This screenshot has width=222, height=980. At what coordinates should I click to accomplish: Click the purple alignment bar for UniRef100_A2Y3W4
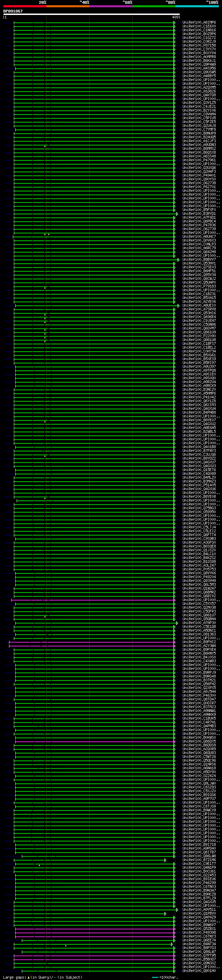pyautogui.click(x=92, y=646)
